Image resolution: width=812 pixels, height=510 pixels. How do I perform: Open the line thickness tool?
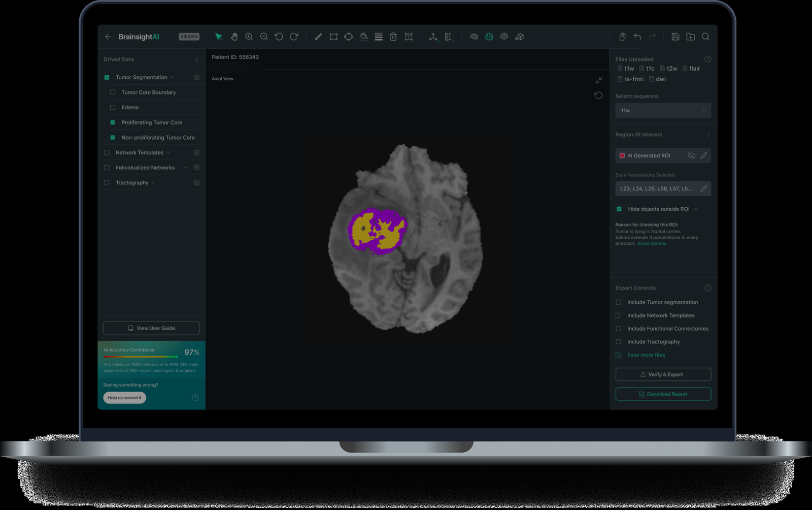click(379, 37)
